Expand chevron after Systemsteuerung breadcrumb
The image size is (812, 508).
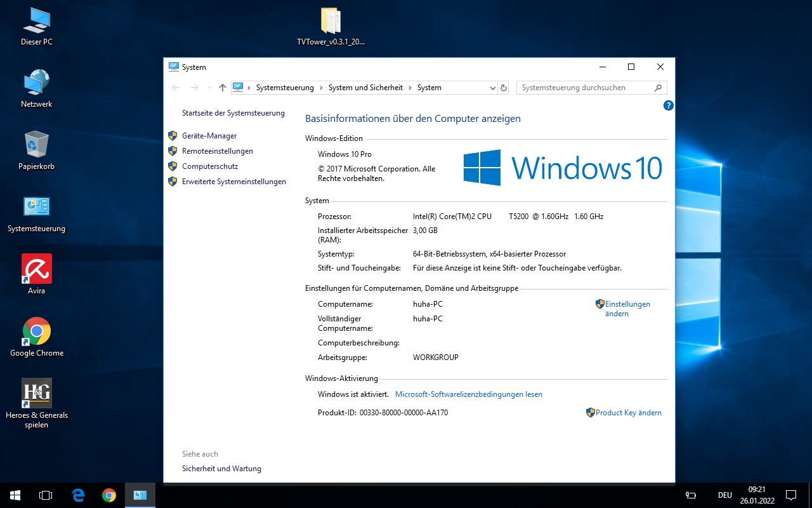[321, 88]
